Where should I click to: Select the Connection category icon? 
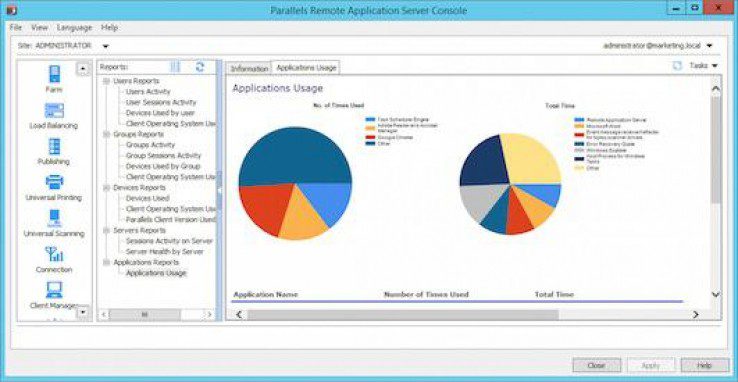click(x=54, y=254)
